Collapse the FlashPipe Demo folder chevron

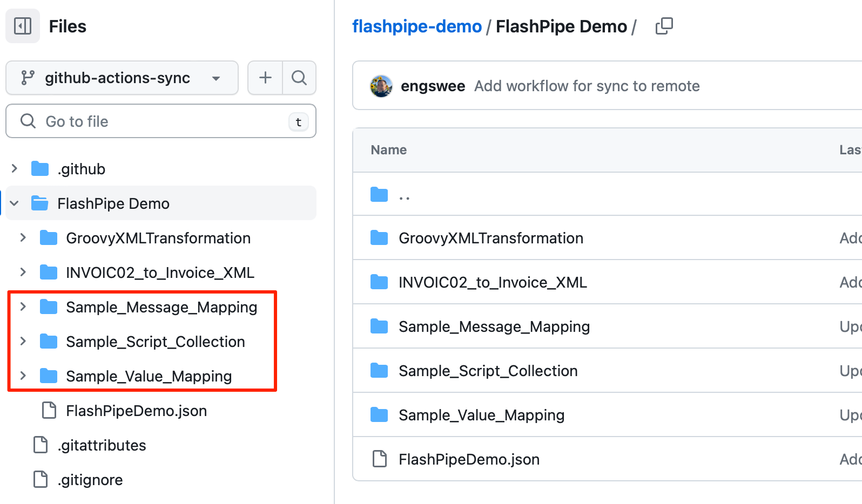(15, 203)
